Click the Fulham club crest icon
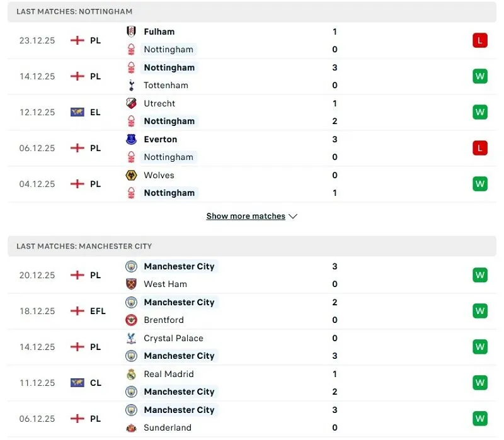Viewport: 504px width, 440px height. click(x=132, y=31)
